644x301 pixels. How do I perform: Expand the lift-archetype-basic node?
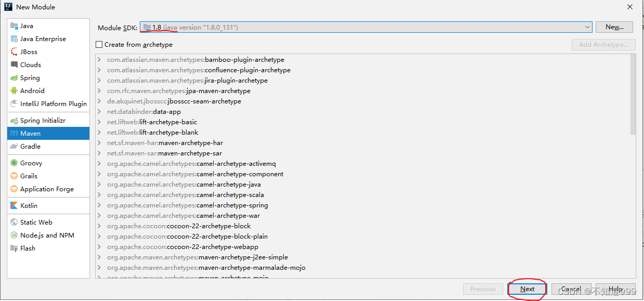coord(99,122)
